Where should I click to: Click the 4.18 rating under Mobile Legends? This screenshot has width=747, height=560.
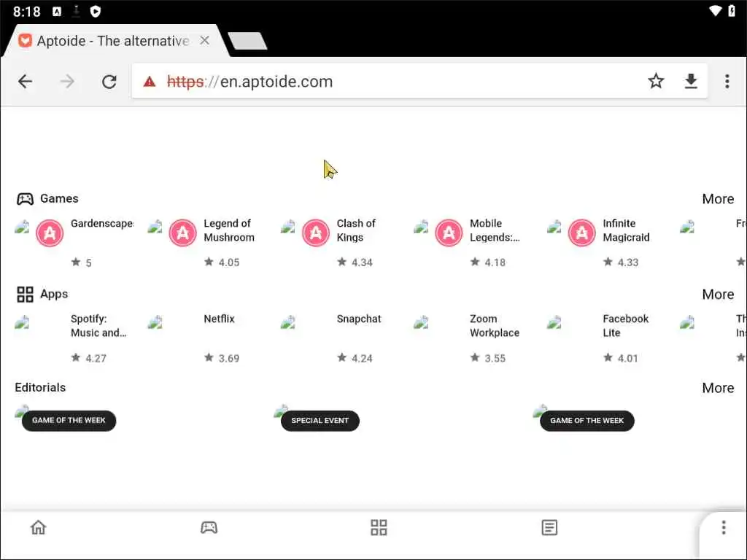[x=488, y=262]
